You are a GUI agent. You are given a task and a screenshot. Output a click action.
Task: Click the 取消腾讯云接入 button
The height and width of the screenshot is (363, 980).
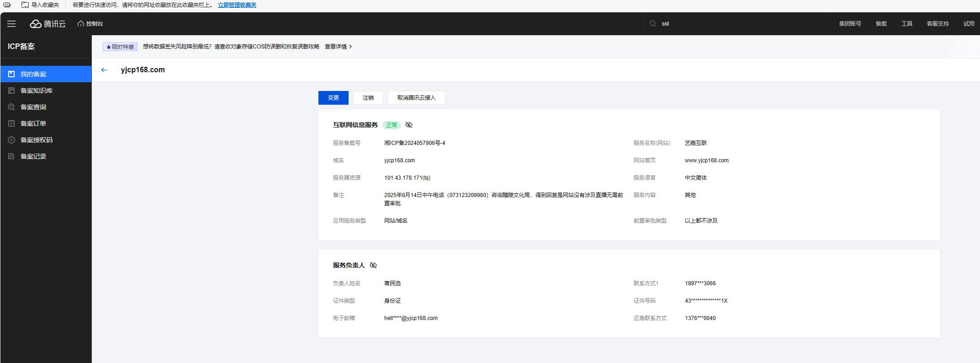point(417,98)
